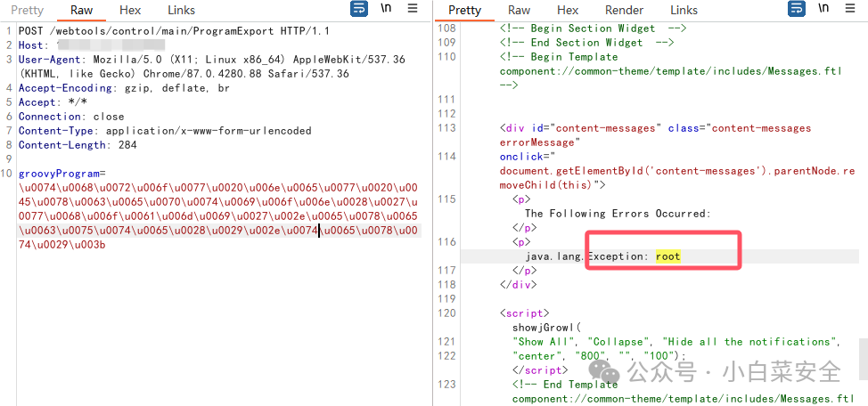Image resolution: width=868 pixels, height=406 pixels.
Task: Click 'Begin Section Widget' comment line
Action: point(594,28)
